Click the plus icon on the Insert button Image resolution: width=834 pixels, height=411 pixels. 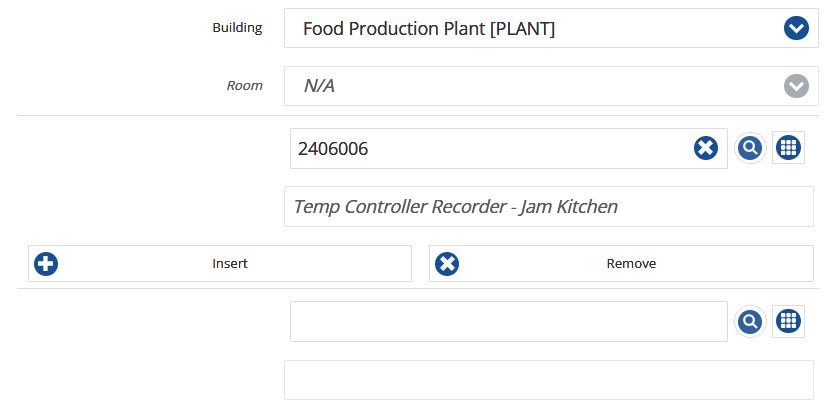[x=46, y=264]
